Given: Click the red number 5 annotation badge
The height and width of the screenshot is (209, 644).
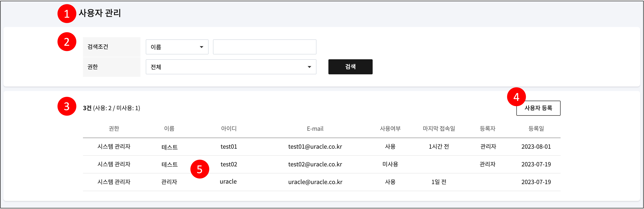Looking at the screenshot, I should click(200, 169).
